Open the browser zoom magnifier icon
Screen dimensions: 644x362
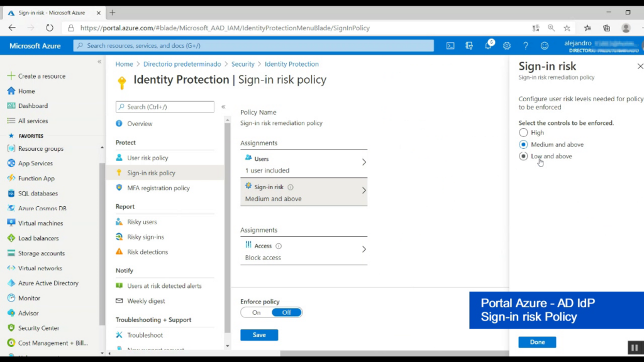point(551,28)
